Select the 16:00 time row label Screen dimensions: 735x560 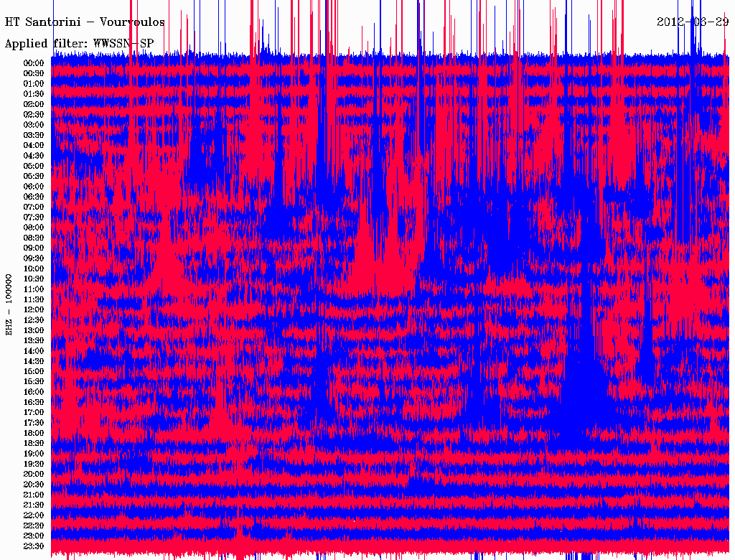34,392
